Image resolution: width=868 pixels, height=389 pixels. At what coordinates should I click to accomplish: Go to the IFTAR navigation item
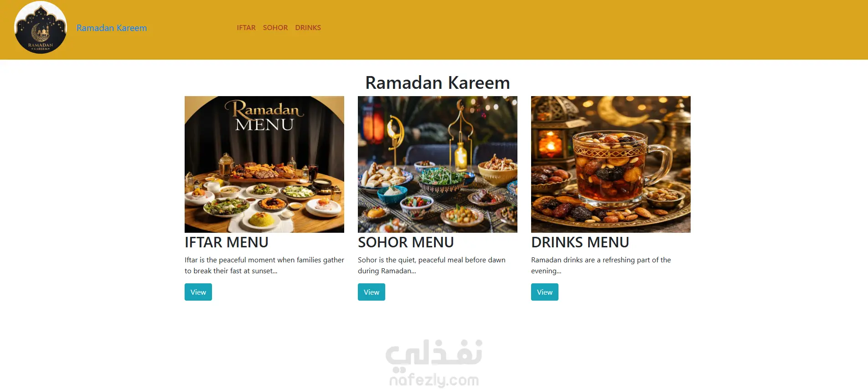pos(246,28)
